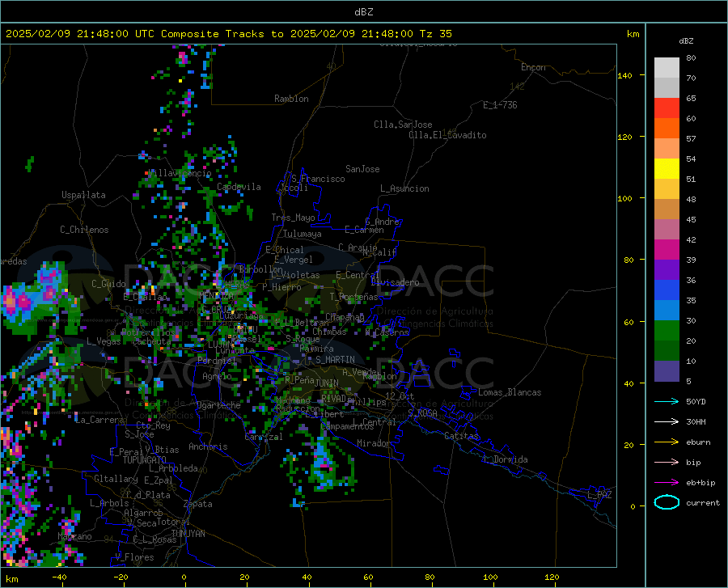Select the magenta 39-42 dBZ swatch
Screen dimensions: 728x588
pyautogui.click(x=667, y=250)
